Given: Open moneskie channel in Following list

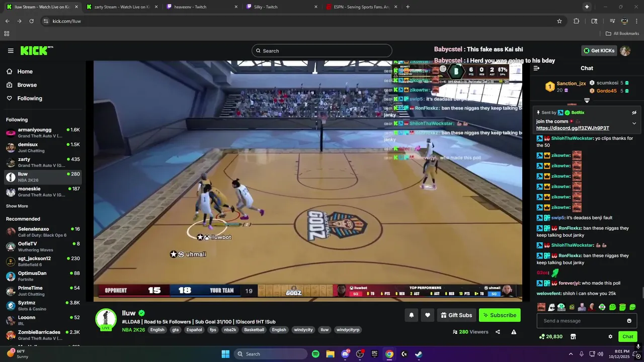Looking at the screenshot, I should 42,192.
